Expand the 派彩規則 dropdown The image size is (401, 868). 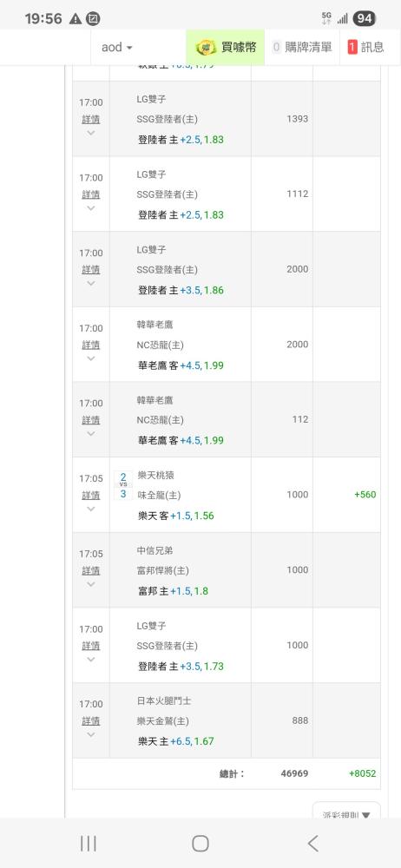346,813
